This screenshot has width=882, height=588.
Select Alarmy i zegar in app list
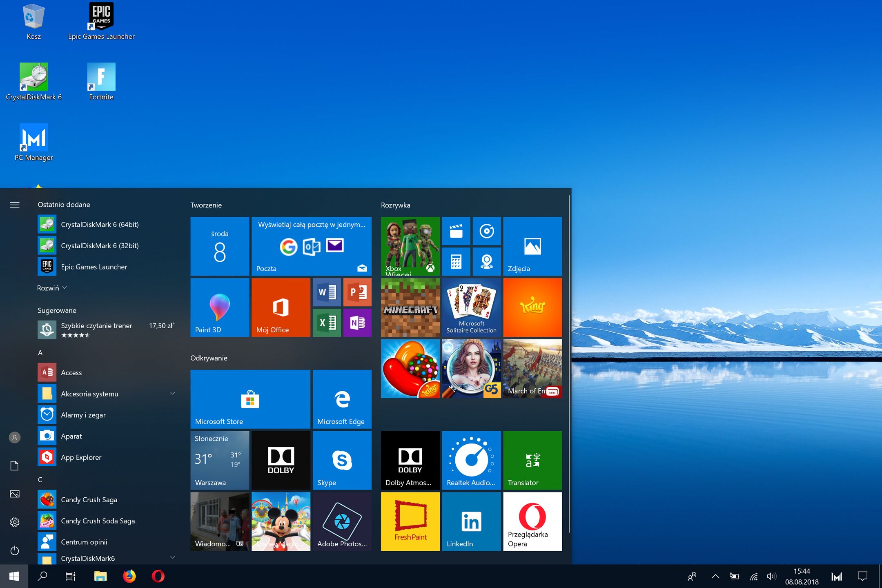pos(83,415)
